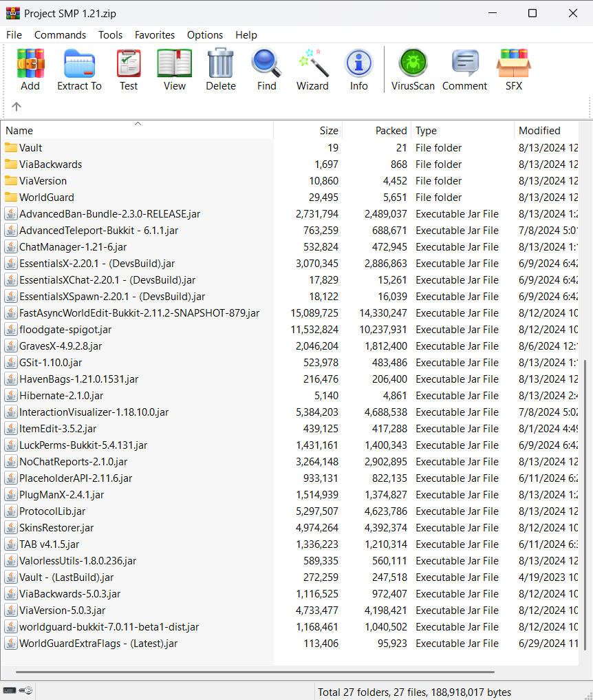Open the Comment toolbar icon

coord(465,63)
